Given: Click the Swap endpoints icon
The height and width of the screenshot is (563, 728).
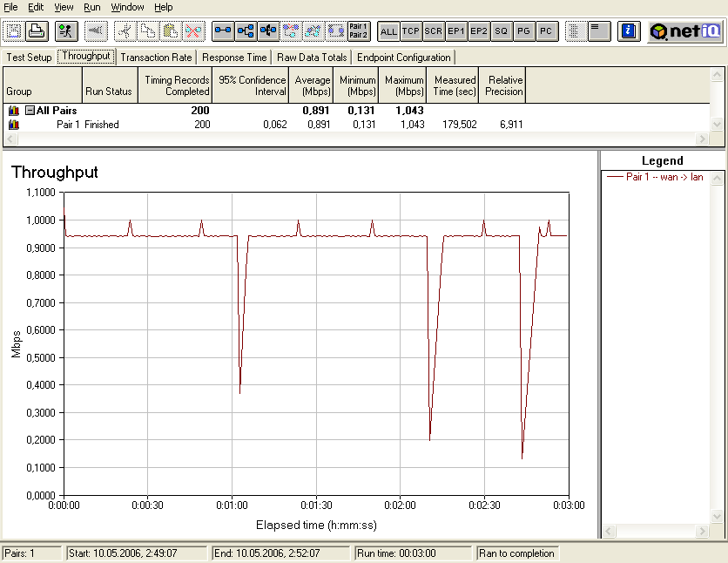Looking at the screenshot, I should point(313,31).
